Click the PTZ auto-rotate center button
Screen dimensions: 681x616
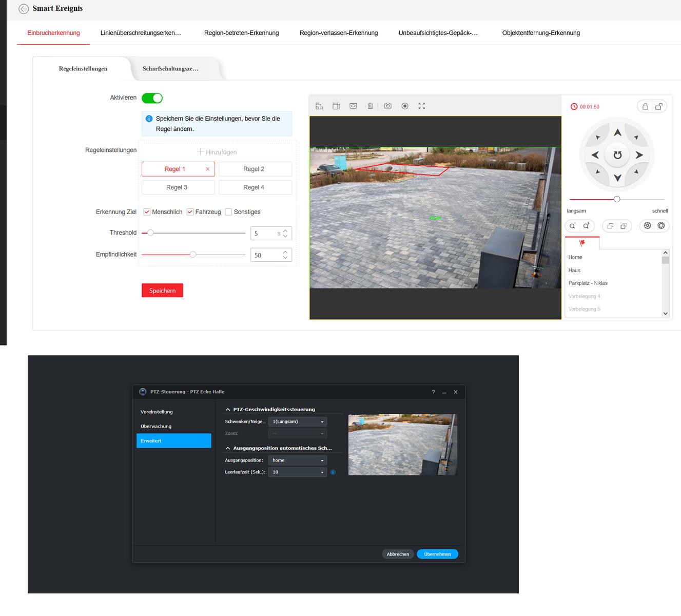(617, 155)
